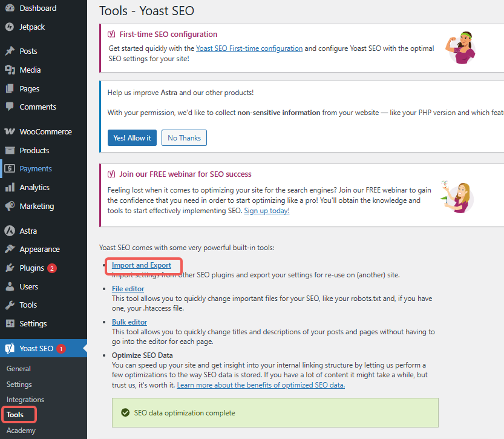Image resolution: width=504 pixels, height=439 pixels.
Task: Open the Integrations submenu item
Action: tap(25, 399)
